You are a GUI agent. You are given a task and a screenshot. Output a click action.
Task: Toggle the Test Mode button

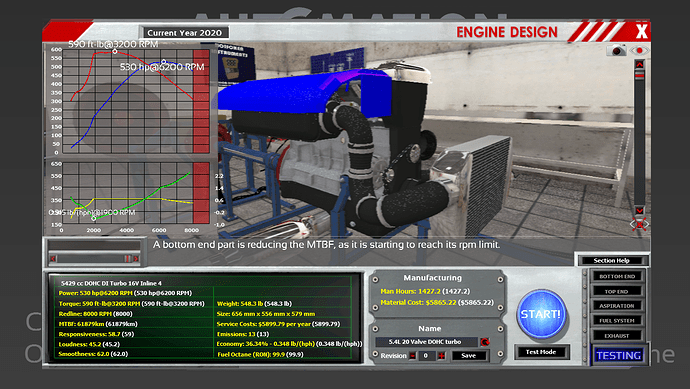[x=541, y=352]
